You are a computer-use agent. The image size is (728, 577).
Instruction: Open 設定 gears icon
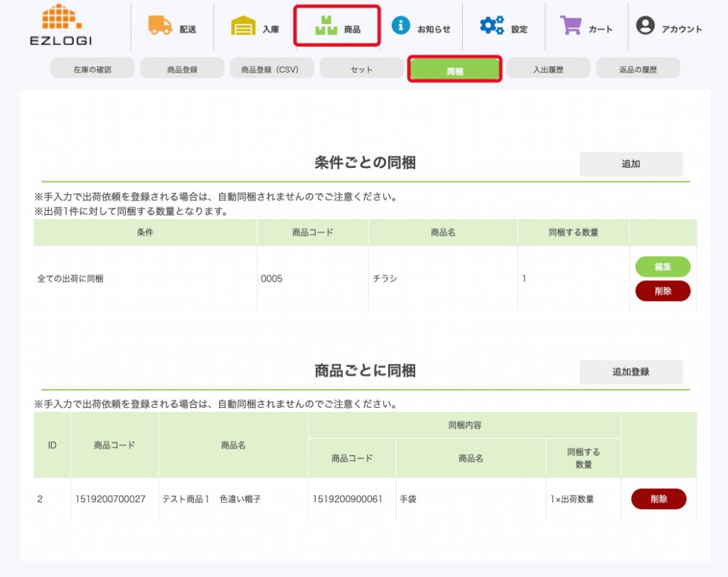point(491,26)
